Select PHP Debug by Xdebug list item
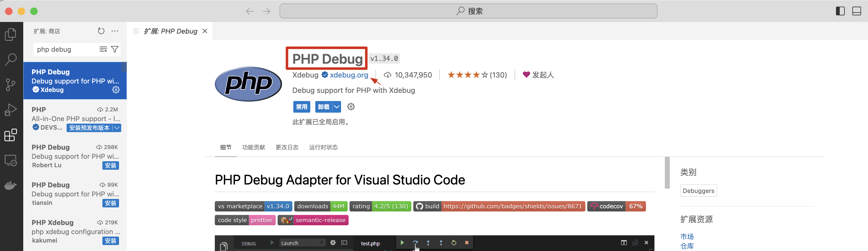Image resolution: width=868 pixels, height=251 pixels. pos(75,81)
